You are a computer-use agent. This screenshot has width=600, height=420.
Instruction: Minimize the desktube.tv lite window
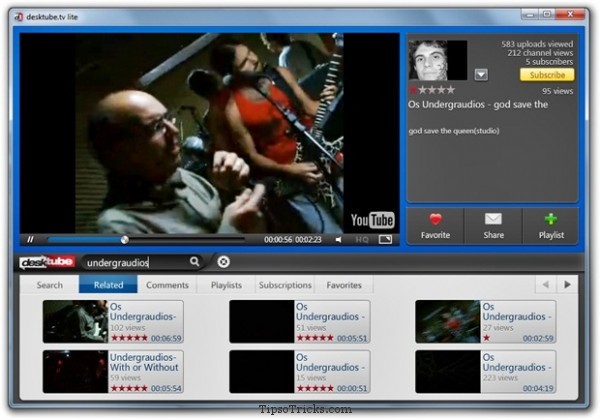click(530, 15)
